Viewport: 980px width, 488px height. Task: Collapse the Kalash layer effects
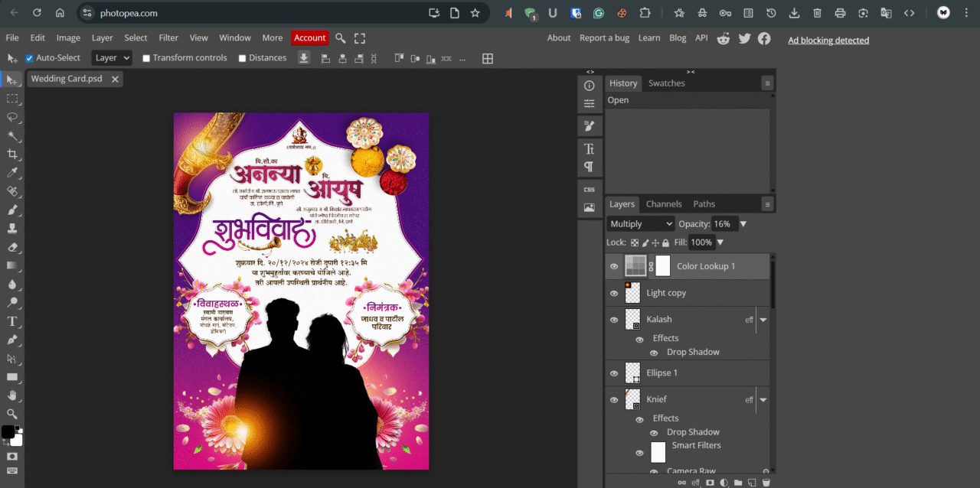click(x=763, y=320)
